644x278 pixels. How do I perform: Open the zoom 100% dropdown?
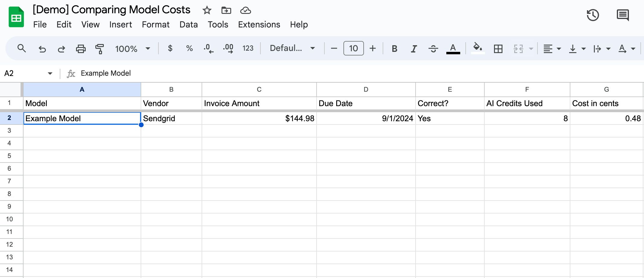coord(132,49)
